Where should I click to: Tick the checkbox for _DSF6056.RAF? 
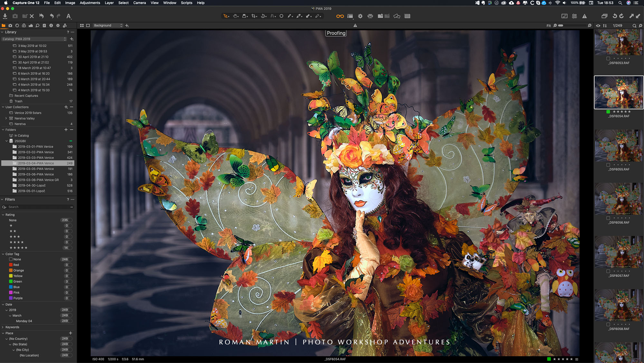pos(608,218)
